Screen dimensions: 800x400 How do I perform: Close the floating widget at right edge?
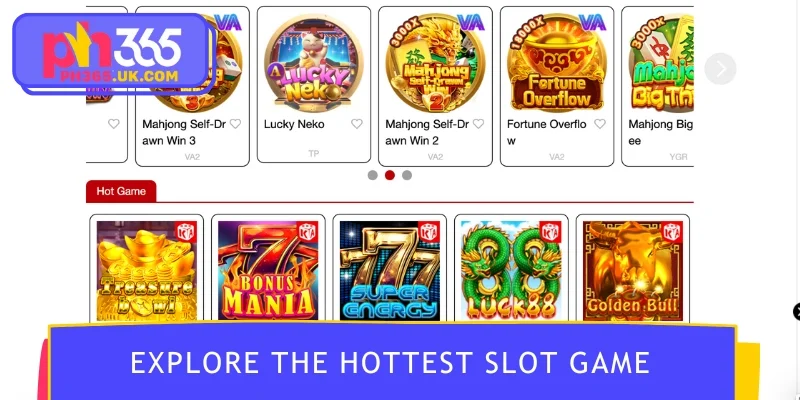(x=797, y=311)
